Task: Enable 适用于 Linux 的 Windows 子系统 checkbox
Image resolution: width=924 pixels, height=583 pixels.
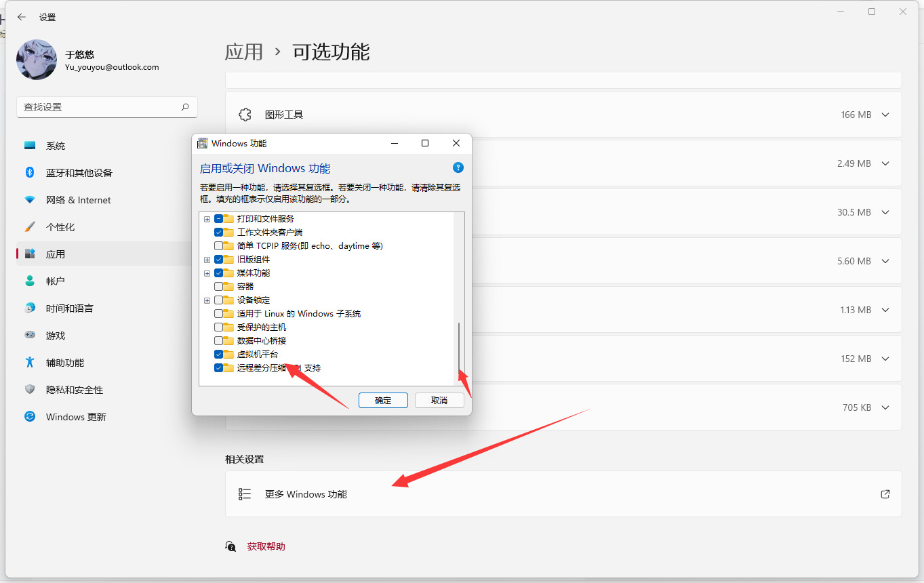Action: coord(218,314)
